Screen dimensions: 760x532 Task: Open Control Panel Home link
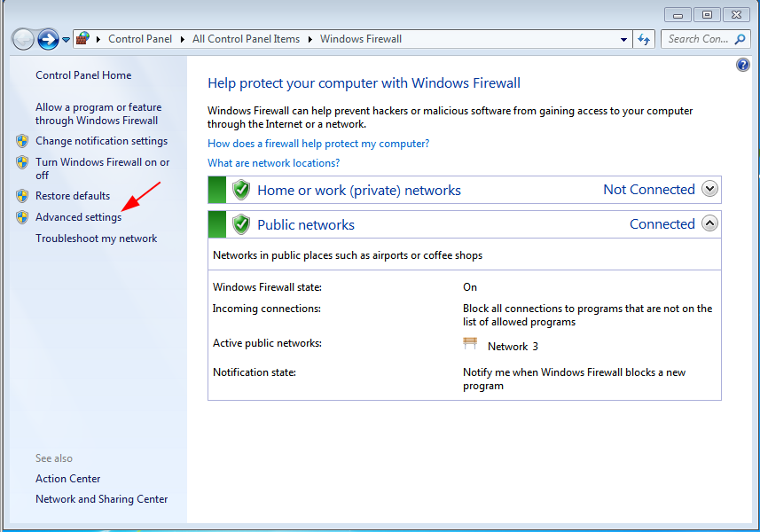pos(83,75)
